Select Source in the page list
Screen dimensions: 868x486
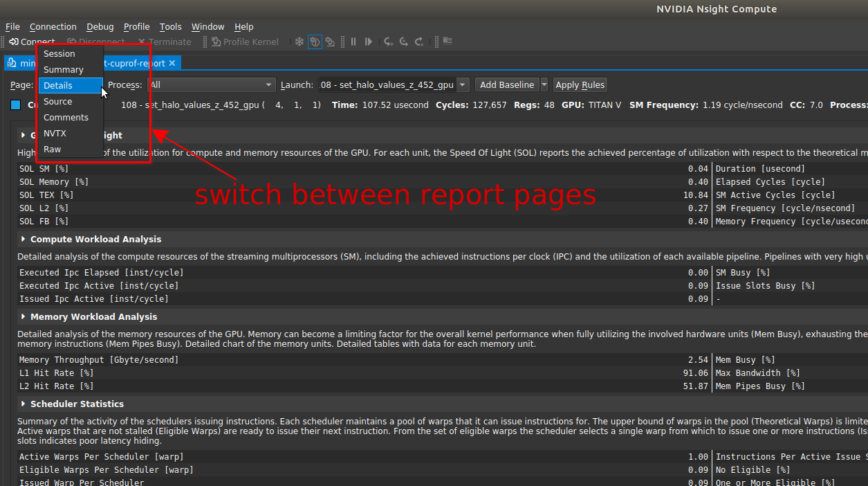(x=58, y=102)
